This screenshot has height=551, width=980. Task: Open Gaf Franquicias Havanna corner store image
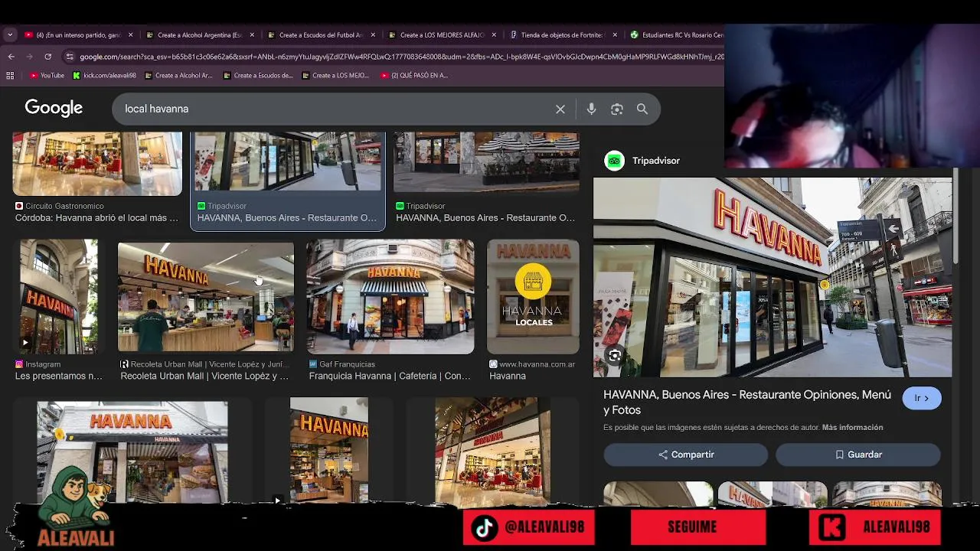coord(390,297)
